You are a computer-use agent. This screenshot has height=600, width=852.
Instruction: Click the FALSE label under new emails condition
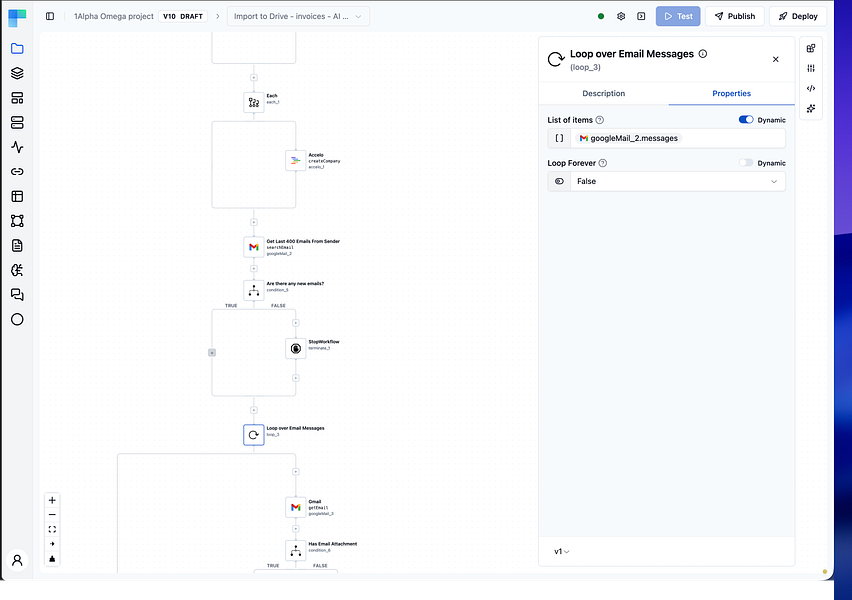(x=278, y=306)
